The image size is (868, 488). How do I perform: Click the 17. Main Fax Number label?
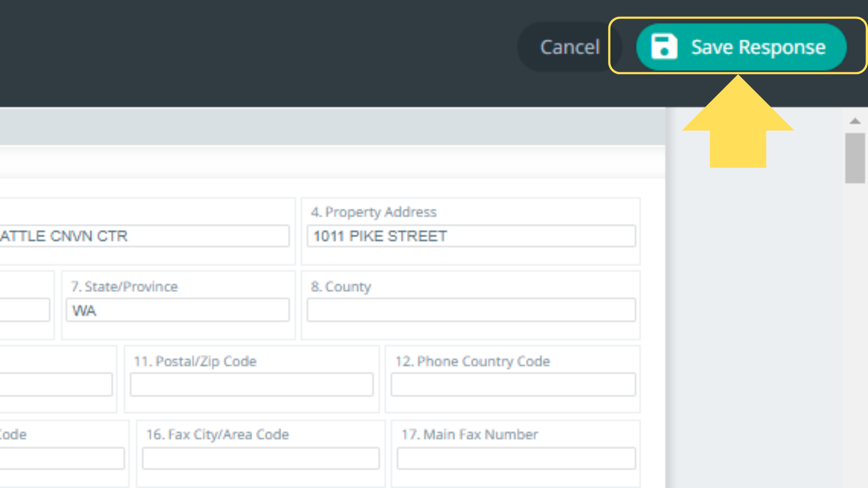[x=470, y=434]
